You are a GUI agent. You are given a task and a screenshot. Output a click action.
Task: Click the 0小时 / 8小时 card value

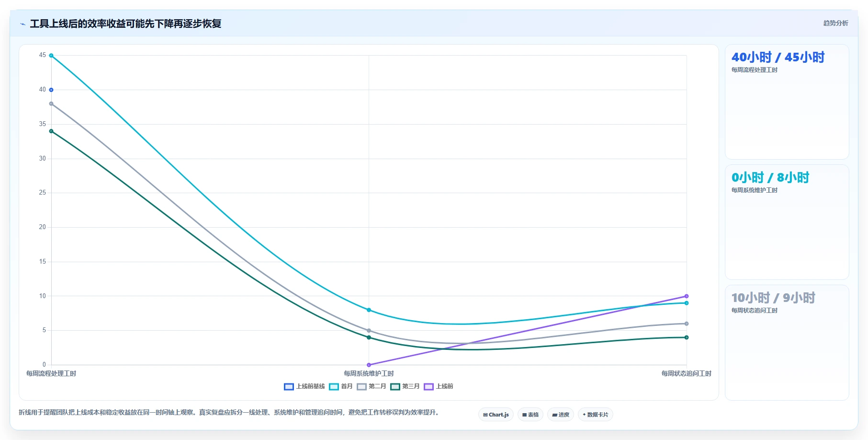(770, 178)
